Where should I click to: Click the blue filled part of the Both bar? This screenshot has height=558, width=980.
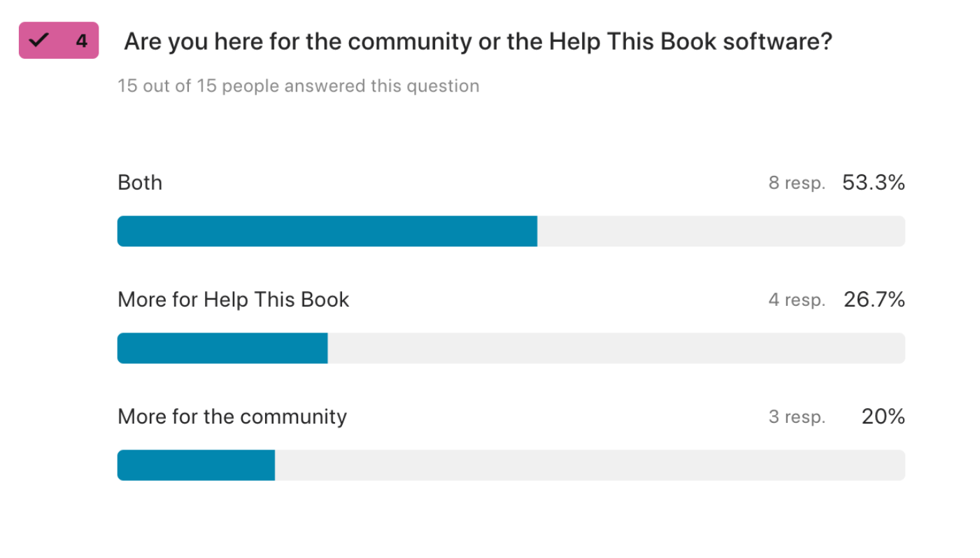click(327, 231)
